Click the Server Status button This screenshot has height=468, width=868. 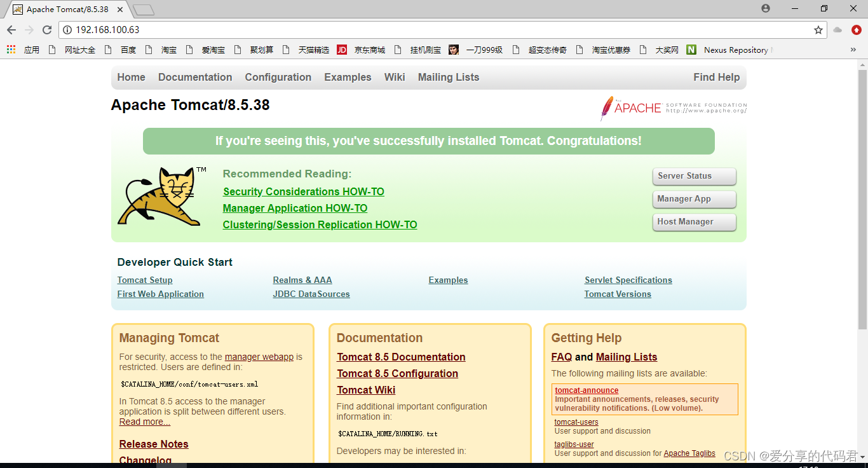(x=694, y=176)
